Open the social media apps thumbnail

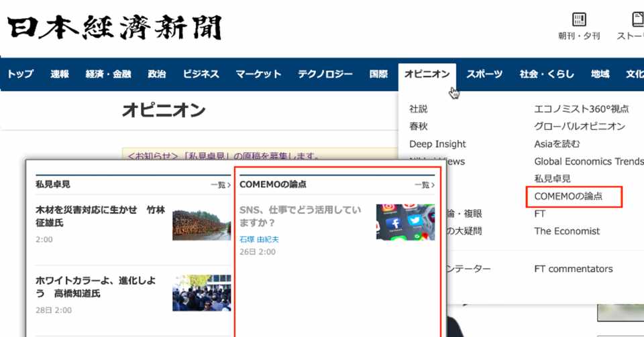pos(405,222)
